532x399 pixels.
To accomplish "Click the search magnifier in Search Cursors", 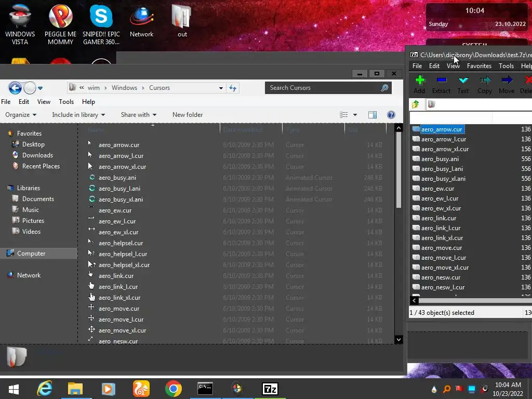I will pyautogui.click(x=384, y=88).
